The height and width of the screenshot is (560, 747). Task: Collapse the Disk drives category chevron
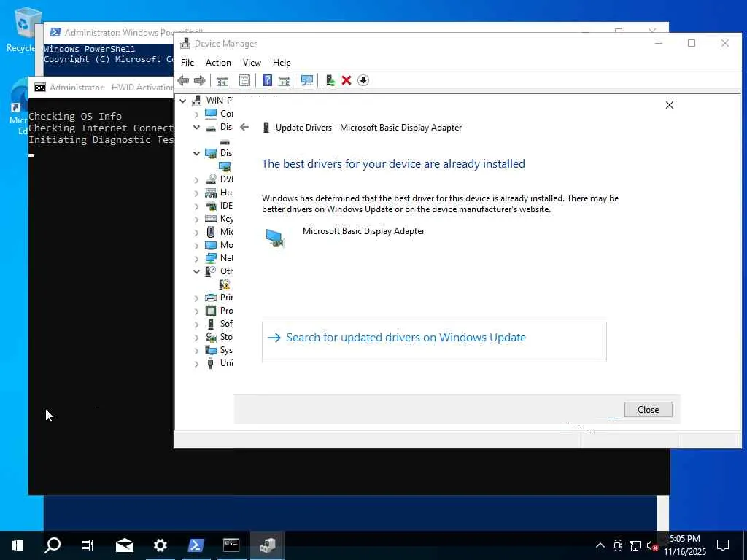pos(196,127)
